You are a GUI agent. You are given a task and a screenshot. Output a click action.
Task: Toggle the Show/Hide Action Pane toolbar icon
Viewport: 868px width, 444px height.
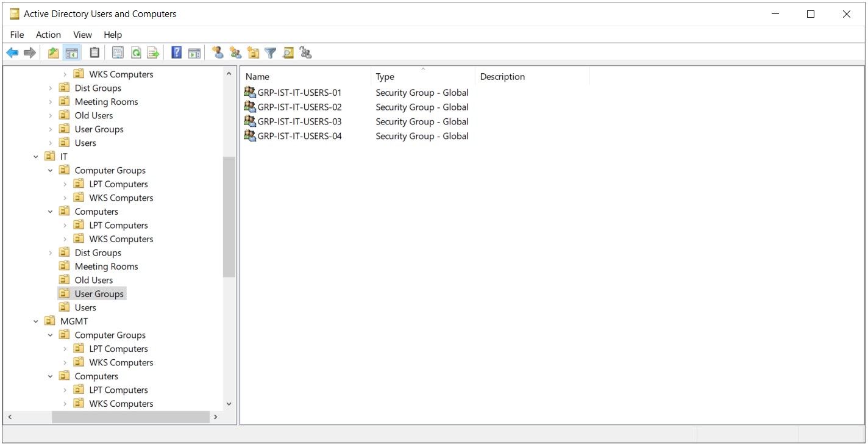point(194,53)
